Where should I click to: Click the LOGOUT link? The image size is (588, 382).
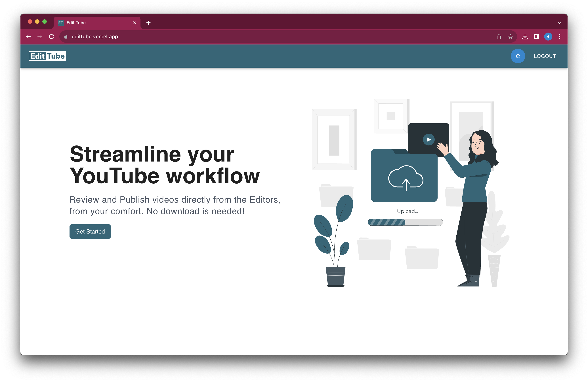click(545, 56)
